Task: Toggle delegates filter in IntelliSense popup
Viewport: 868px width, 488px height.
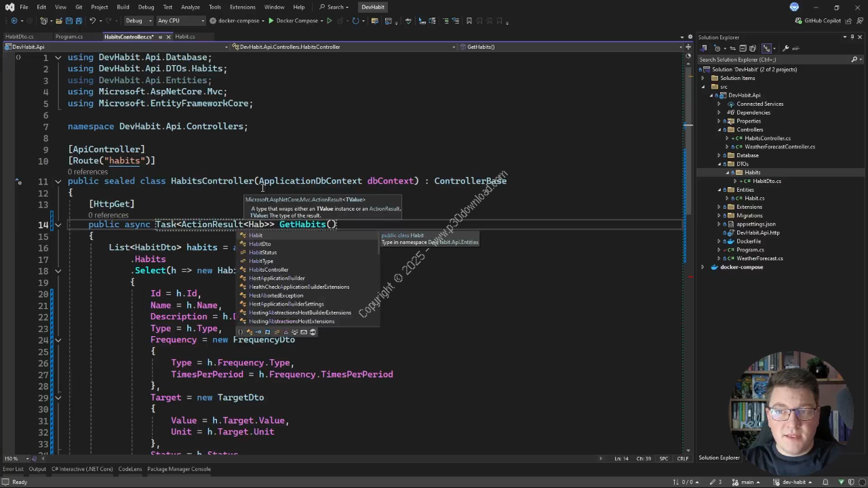Action: coord(285,332)
